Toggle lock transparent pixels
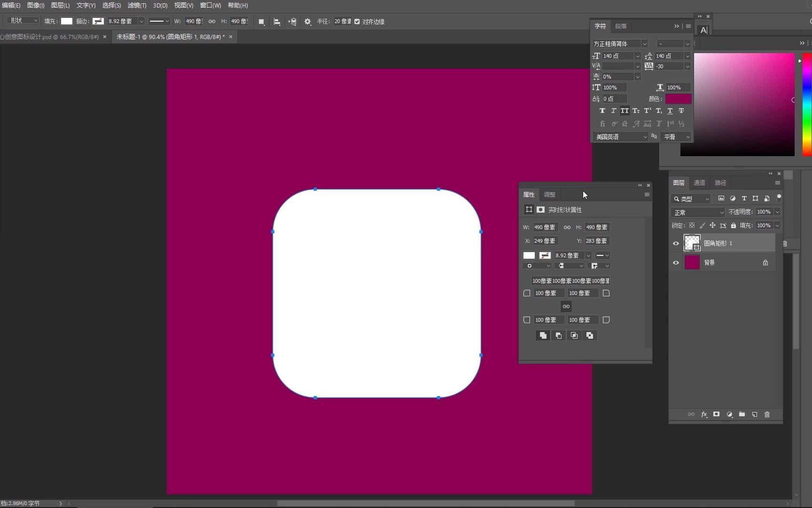Viewport: 812px width, 508px height. (692, 225)
